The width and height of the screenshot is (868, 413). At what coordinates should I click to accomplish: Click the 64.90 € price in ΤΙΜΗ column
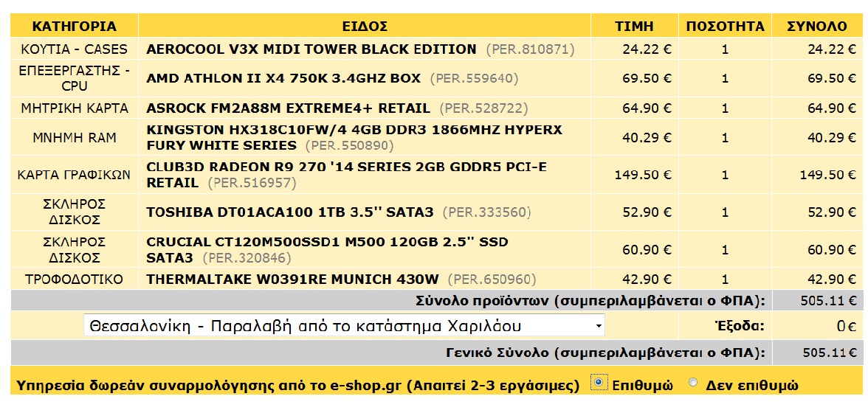coord(647,108)
